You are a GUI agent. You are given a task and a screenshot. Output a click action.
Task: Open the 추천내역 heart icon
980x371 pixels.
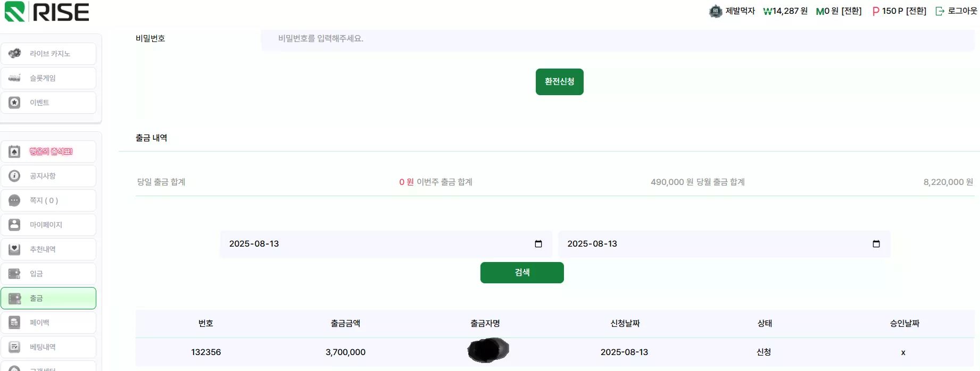click(14, 249)
